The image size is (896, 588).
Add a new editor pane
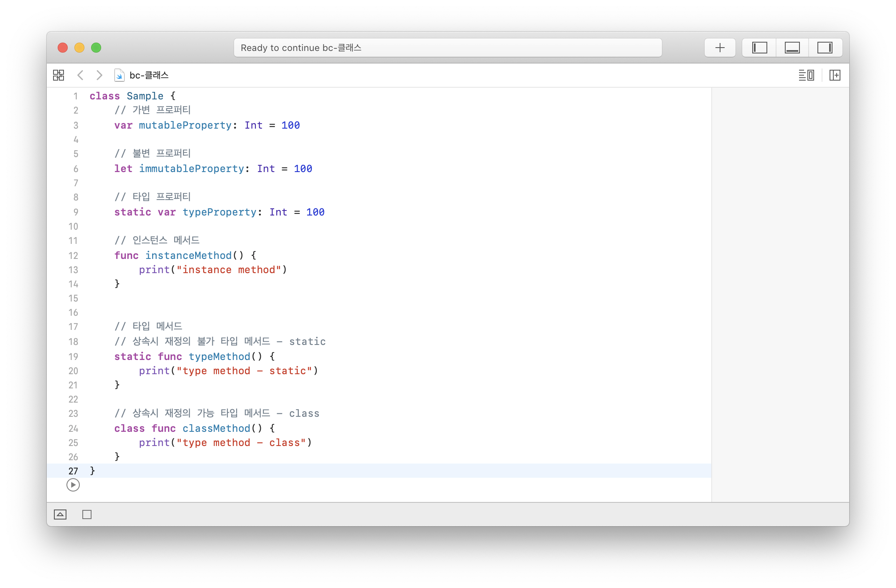835,75
